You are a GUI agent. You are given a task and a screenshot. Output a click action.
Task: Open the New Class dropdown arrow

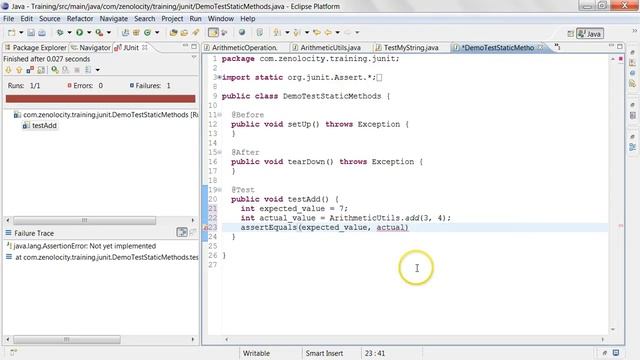click(x=157, y=33)
